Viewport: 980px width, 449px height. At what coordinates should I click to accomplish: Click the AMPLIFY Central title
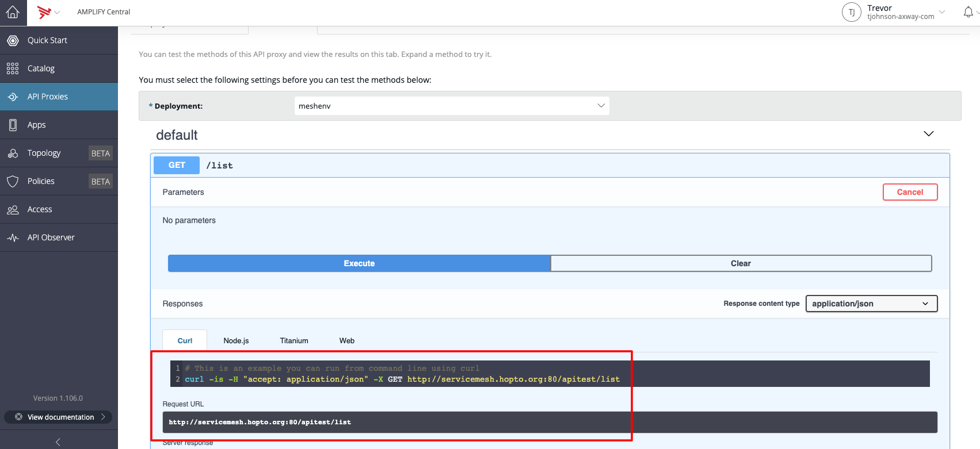(104, 12)
